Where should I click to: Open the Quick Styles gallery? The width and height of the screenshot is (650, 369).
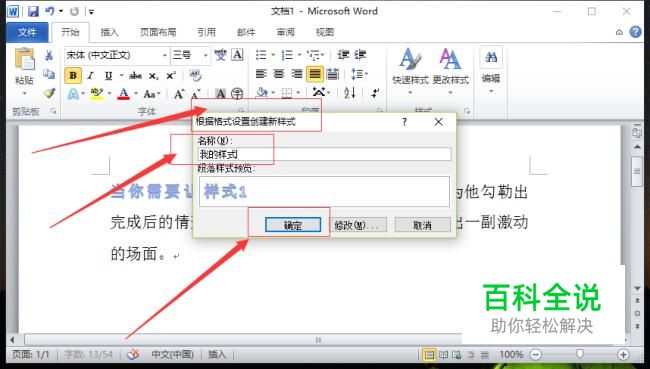(410, 70)
